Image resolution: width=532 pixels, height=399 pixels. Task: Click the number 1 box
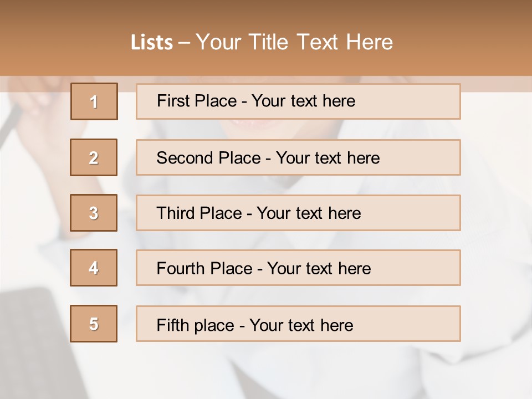click(94, 101)
